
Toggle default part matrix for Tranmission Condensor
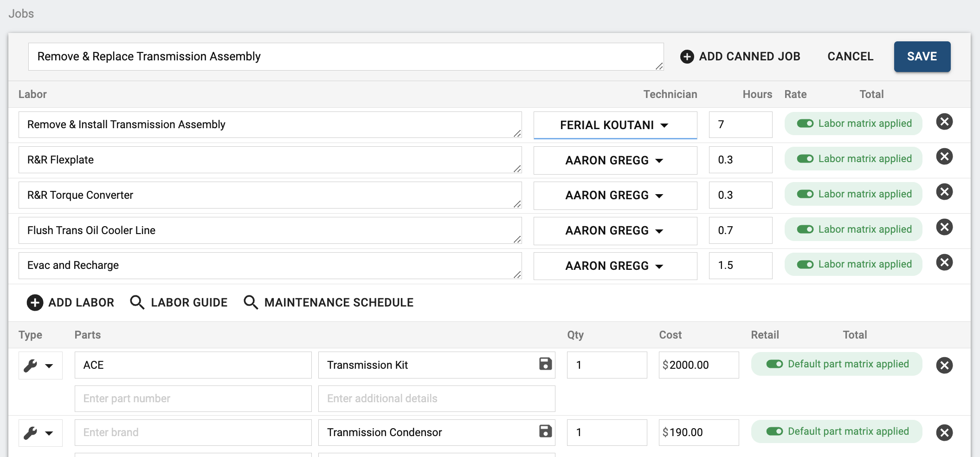point(774,431)
